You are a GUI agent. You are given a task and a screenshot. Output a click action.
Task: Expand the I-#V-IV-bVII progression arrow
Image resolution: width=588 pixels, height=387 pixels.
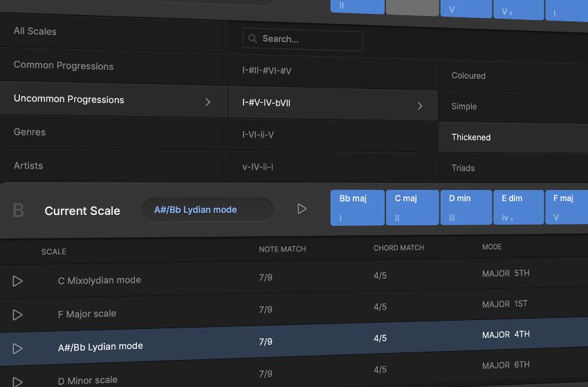pos(420,106)
